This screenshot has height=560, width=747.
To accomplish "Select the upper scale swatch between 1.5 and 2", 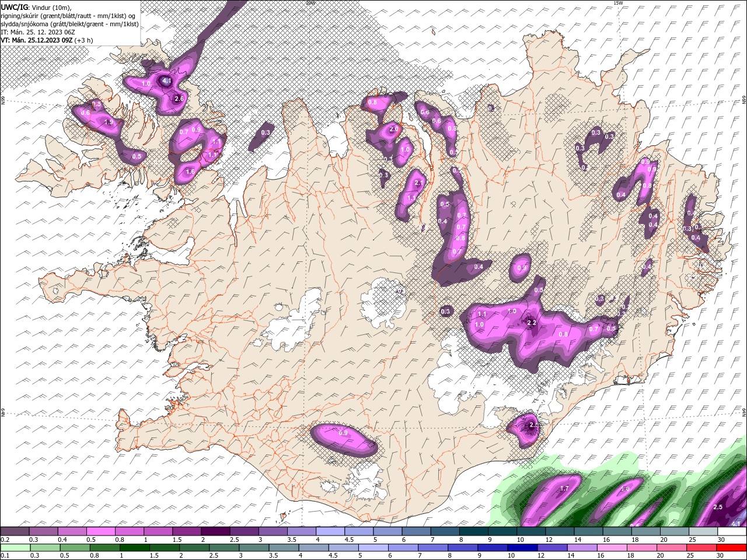I will pos(187,531).
